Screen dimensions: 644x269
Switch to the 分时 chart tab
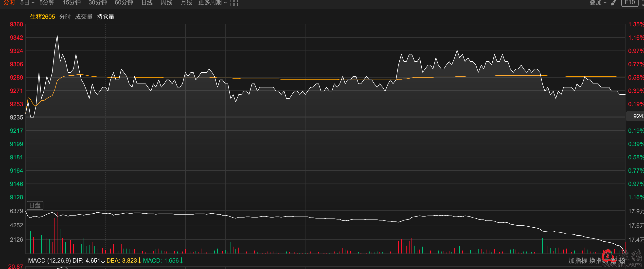click(x=9, y=3)
